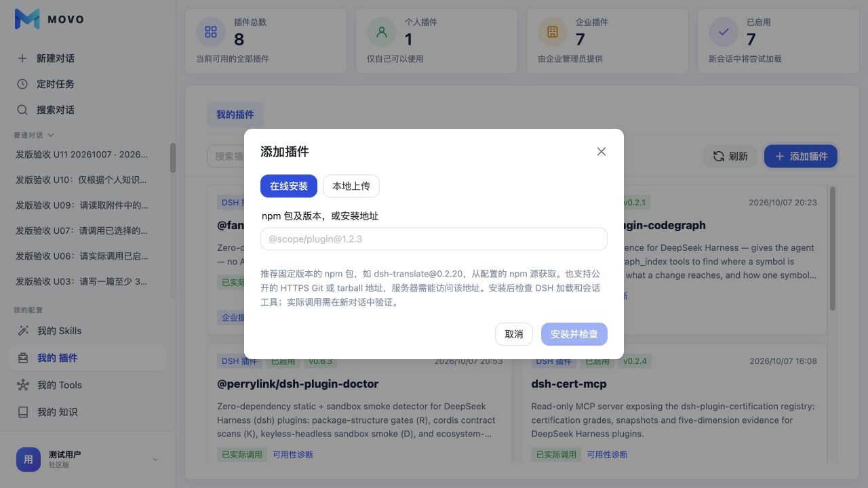Click the magnifier icon for 搜索对话
868x488 pixels.
point(22,110)
